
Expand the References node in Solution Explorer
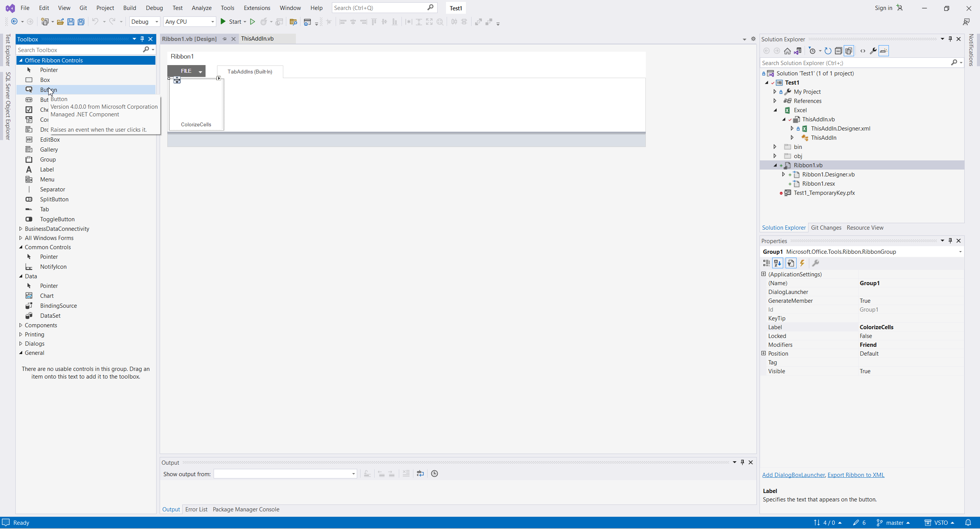pyautogui.click(x=775, y=101)
